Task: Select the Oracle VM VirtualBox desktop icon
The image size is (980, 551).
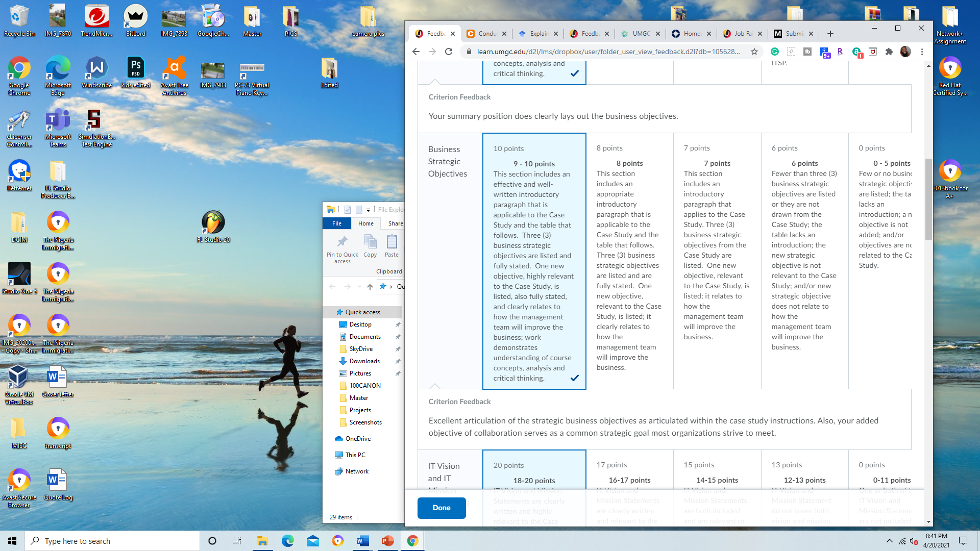Action: [x=19, y=385]
